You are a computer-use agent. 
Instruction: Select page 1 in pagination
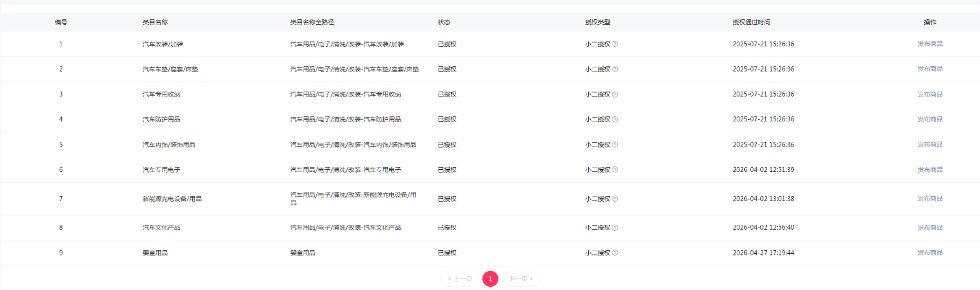coord(490,279)
